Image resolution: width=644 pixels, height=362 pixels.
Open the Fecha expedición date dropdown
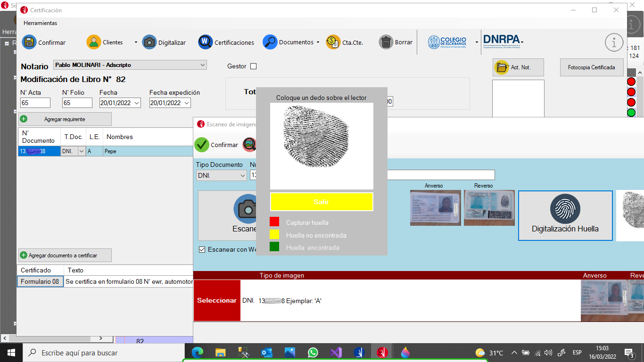[x=186, y=103]
